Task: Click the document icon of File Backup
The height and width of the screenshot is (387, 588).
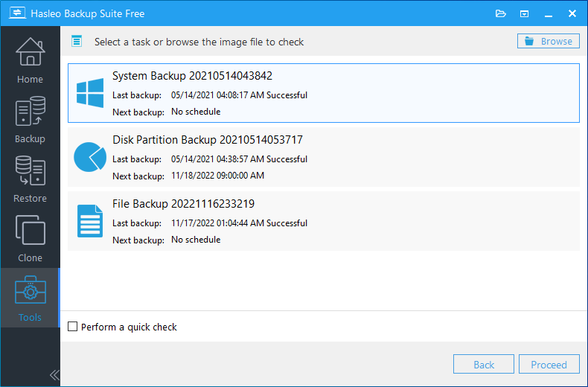Action: (x=90, y=221)
